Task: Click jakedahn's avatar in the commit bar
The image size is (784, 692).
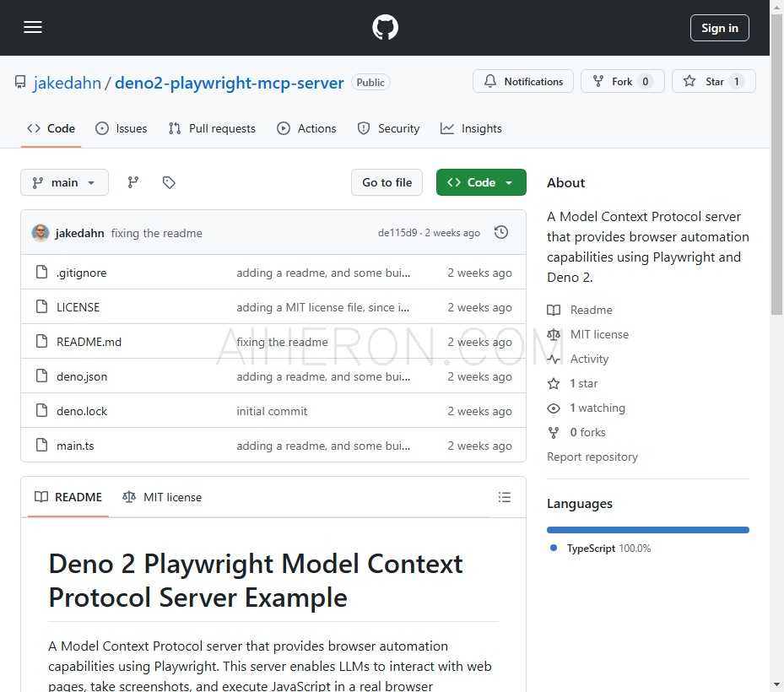Action: (x=41, y=233)
